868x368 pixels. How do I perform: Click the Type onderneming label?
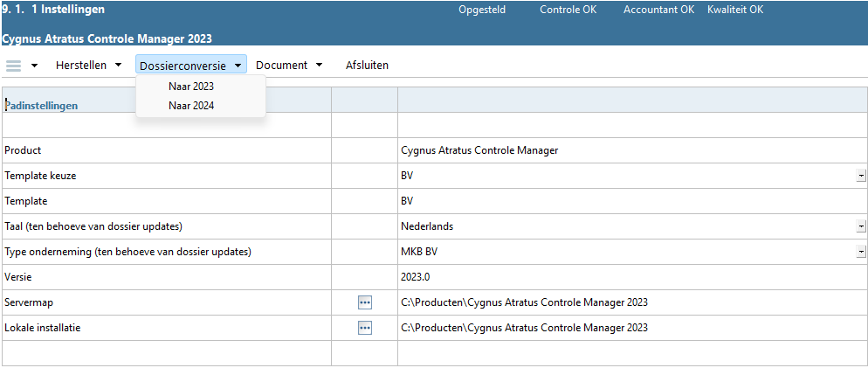[x=127, y=252]
